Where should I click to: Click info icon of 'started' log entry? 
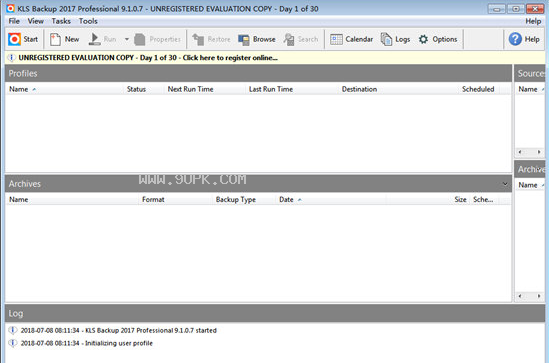(x=13, y=330)
